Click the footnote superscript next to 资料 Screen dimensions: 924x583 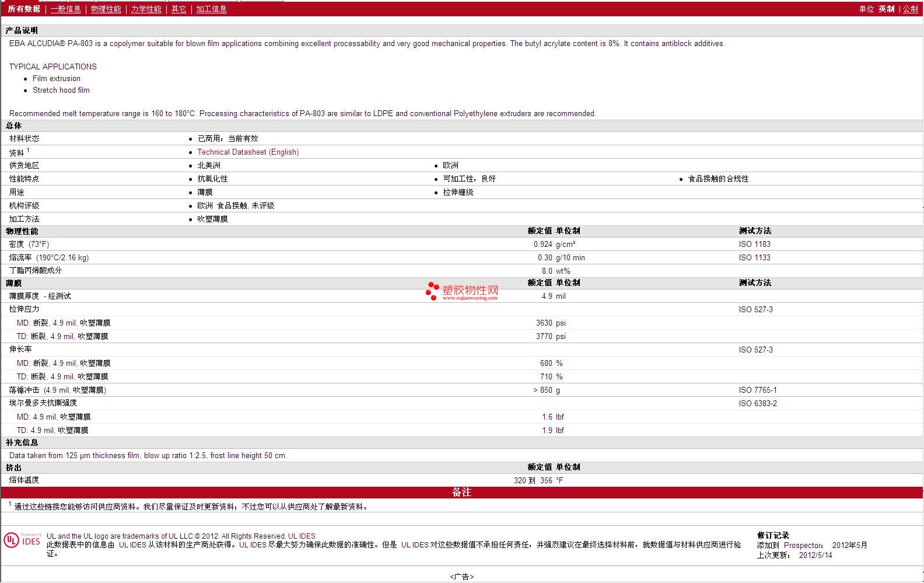(28, 150)
